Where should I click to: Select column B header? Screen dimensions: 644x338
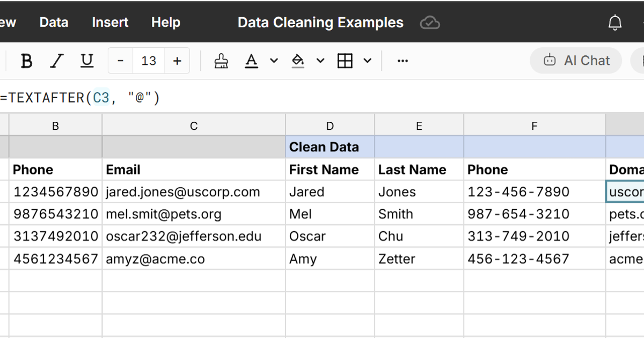tap(55, 126)
